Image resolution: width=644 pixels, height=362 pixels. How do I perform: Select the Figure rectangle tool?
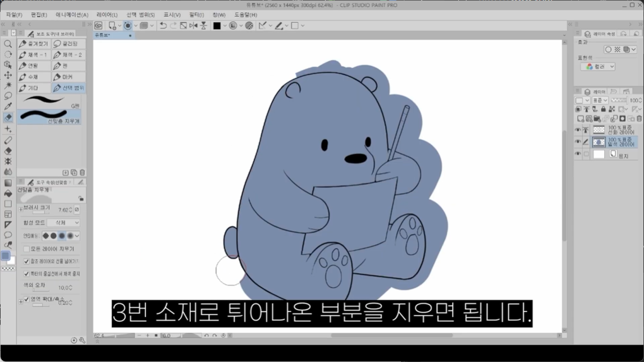[8, 204]
